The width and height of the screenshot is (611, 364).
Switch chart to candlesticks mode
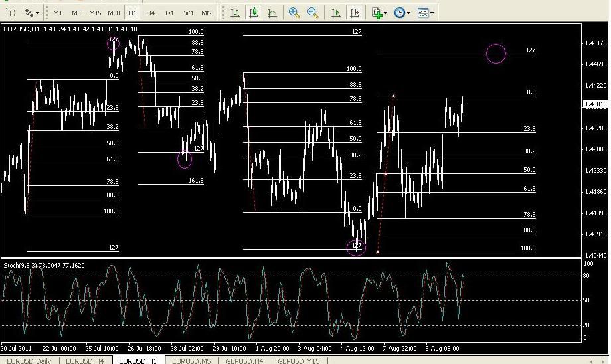point(254,13)
